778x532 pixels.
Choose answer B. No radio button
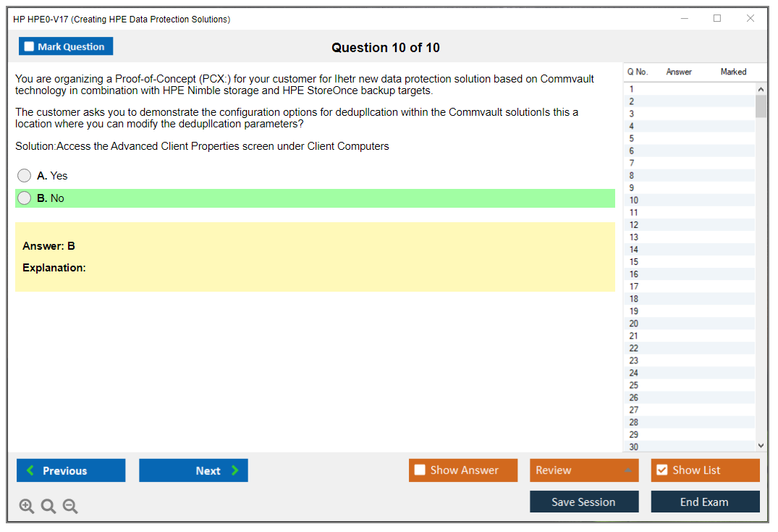25,198
